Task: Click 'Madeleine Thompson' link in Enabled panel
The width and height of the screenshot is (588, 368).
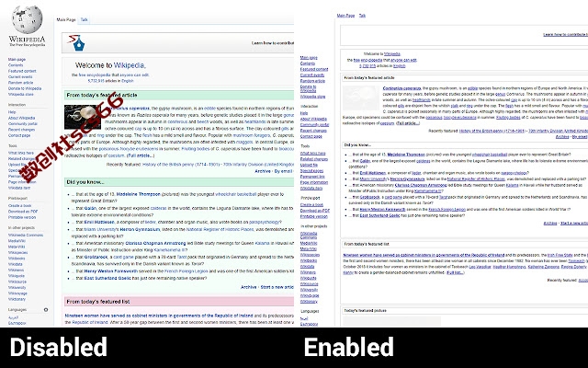Action: tap(406, 155)
